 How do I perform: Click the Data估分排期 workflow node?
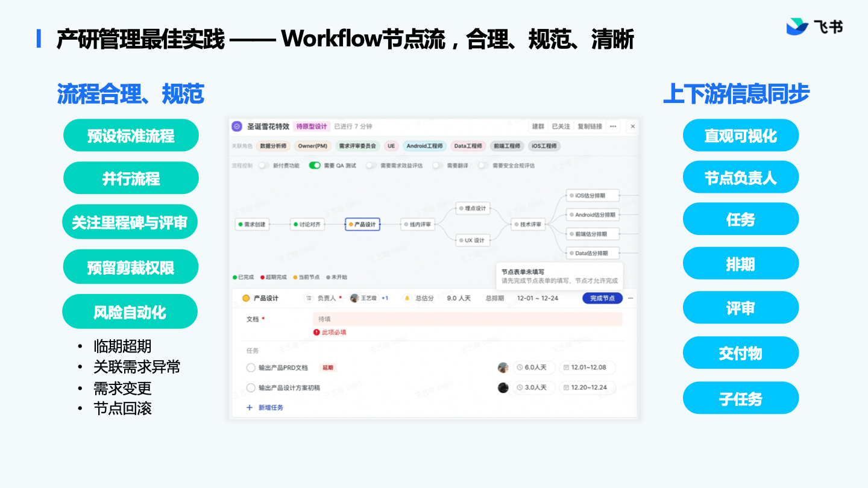593,253
